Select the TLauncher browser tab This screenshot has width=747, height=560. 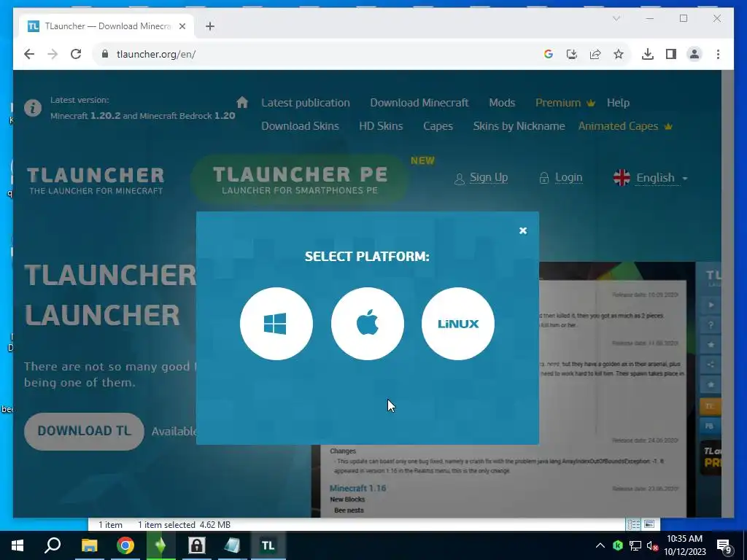tap(107, 26)
